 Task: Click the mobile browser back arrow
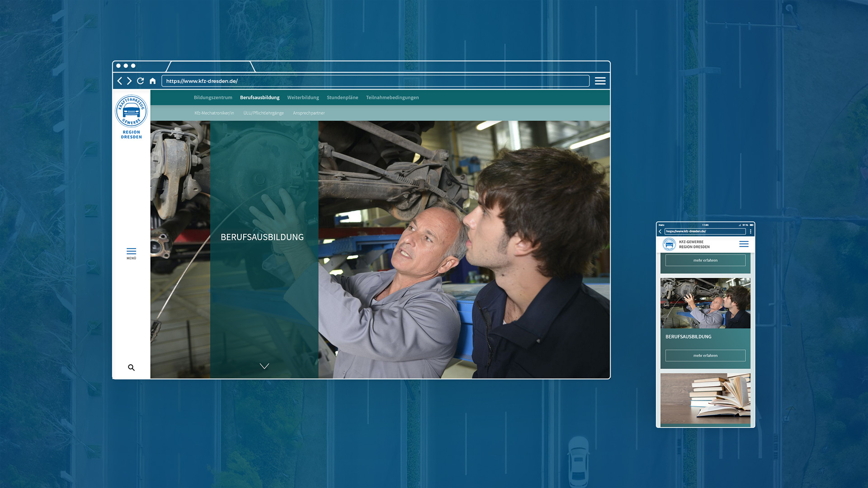pyautogui.click(x=660, y=231)
